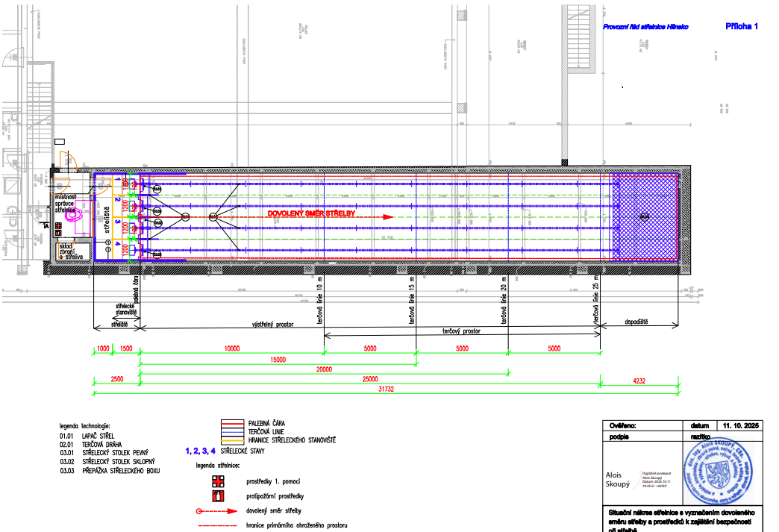Click the date field '11. 10. 2025'
The height and width of the screenshot is (532, 779).
point(737,425)
